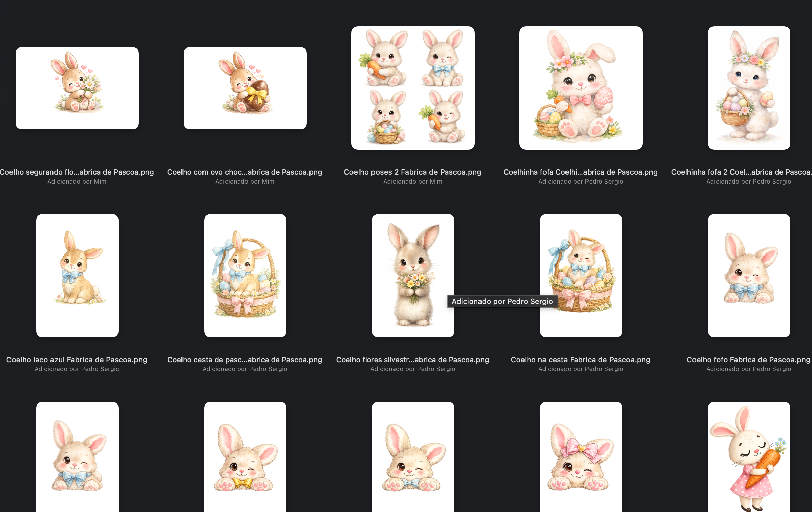Click the Coelho poses 2 file name
812x512 pixels.
point(412,172)
